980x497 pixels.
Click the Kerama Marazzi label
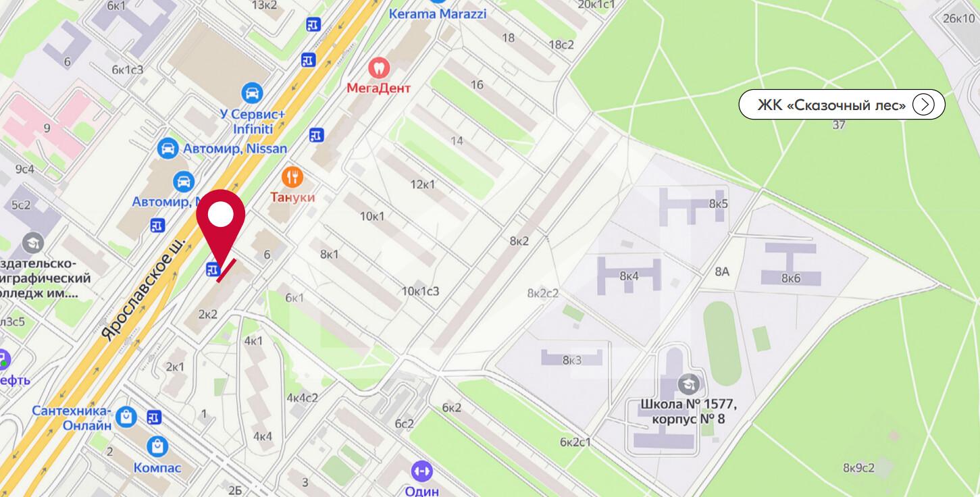coord(438,14)
